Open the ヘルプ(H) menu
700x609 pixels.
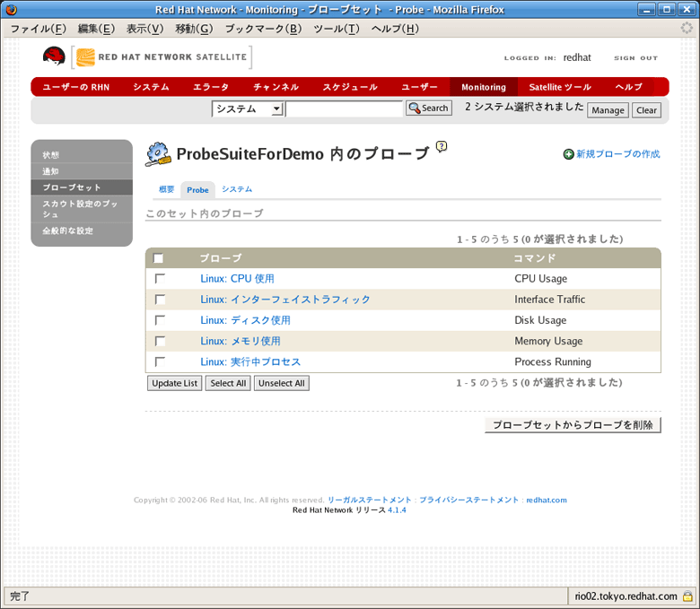395,29
